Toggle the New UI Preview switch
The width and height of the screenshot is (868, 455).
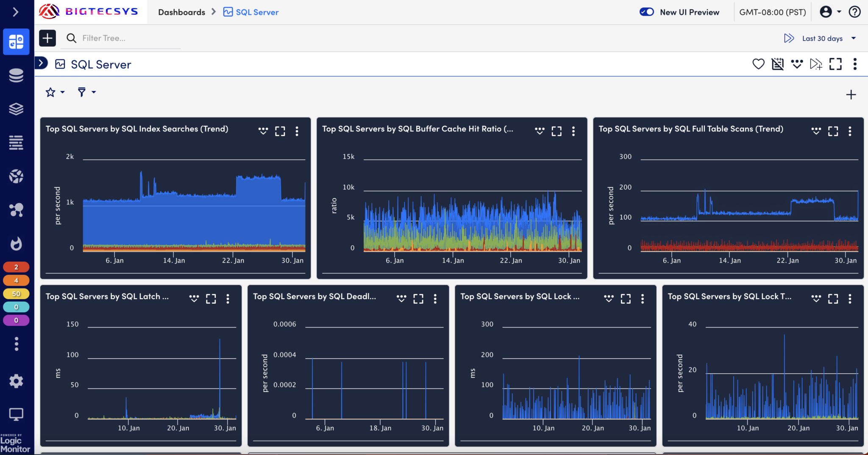point(647,12)
